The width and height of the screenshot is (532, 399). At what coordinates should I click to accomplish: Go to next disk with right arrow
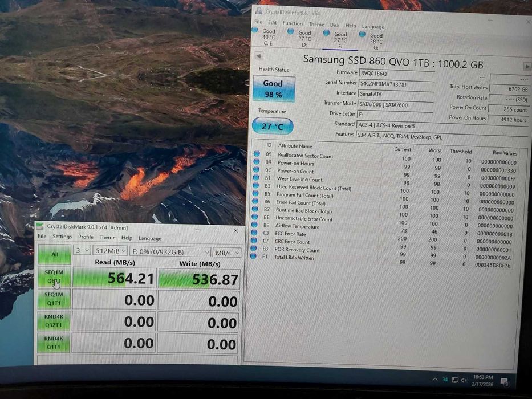[526, 67]
